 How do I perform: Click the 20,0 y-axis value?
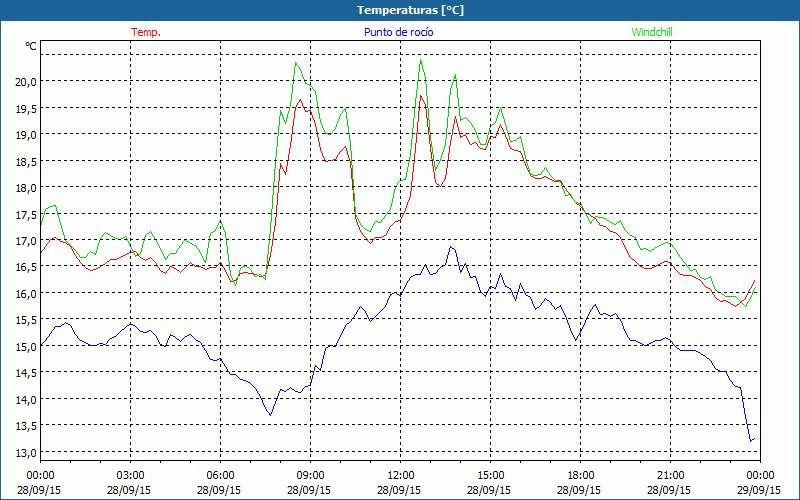coord(27,82)
